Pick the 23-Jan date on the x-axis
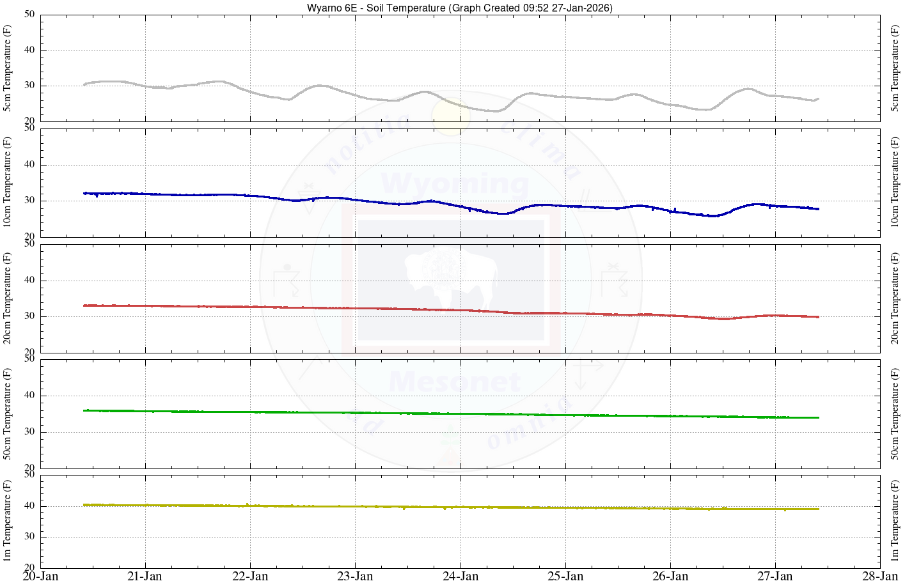The width and height of the screenshot is (921, 588). pyautogui.click(x=355, y=576)
